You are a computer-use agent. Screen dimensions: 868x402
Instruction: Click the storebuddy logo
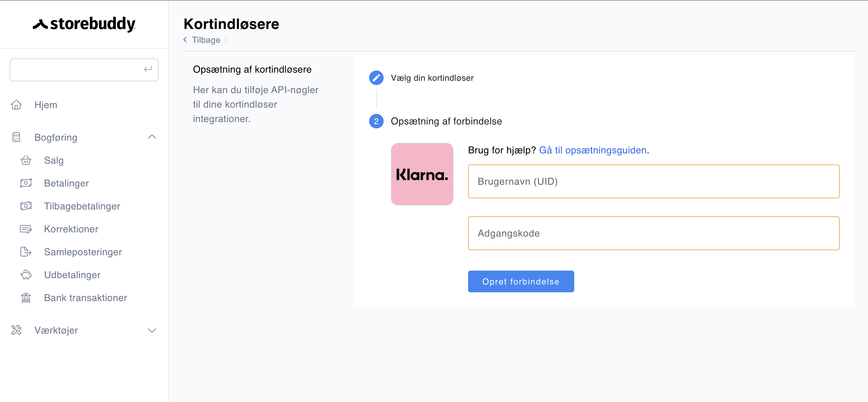pos(84,24)
